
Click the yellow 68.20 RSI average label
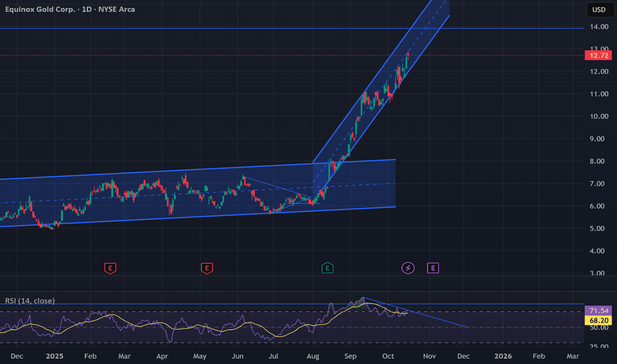tap(598, 320)
